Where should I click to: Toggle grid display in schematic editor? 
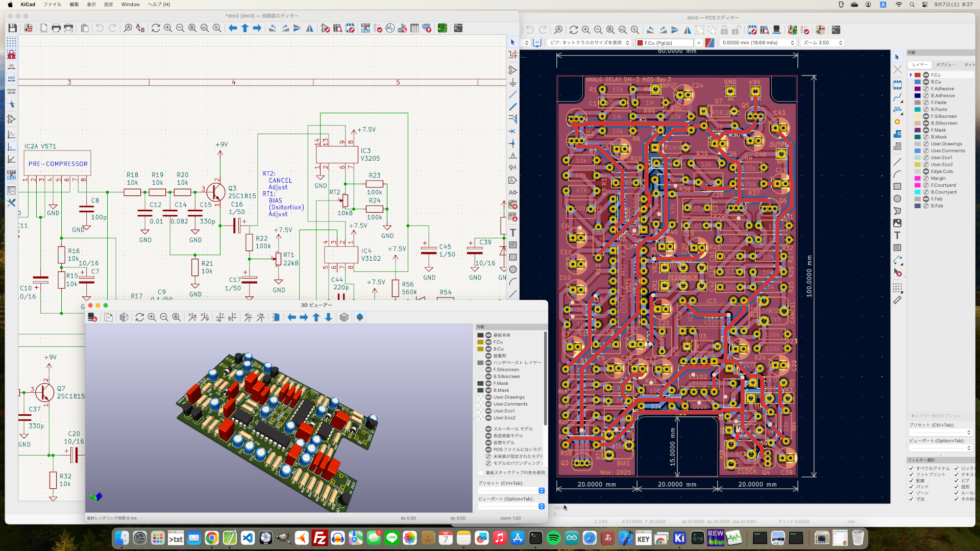pos(11,41)
